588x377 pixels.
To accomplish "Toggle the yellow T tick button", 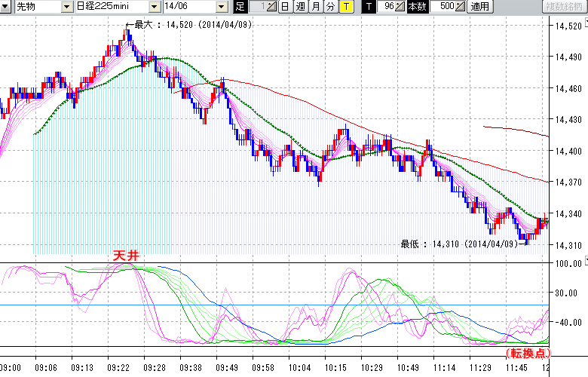I will (x=345, y=7).
